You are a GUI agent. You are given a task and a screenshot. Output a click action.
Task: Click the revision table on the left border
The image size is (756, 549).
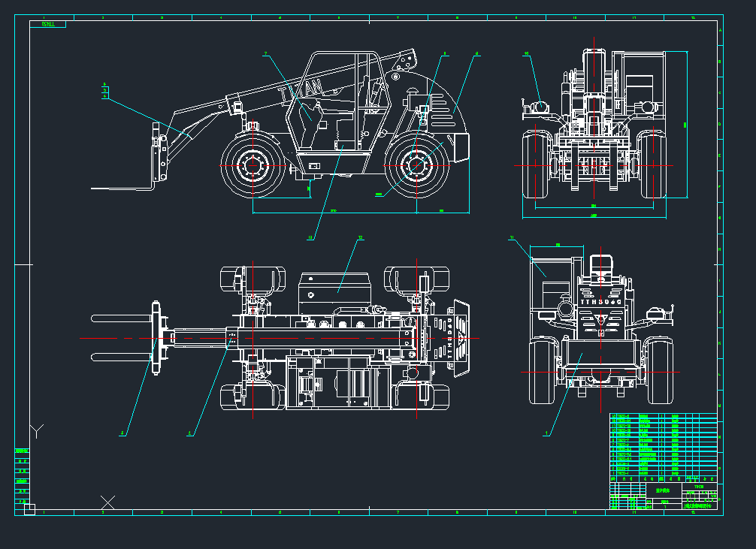pos(23,472)
